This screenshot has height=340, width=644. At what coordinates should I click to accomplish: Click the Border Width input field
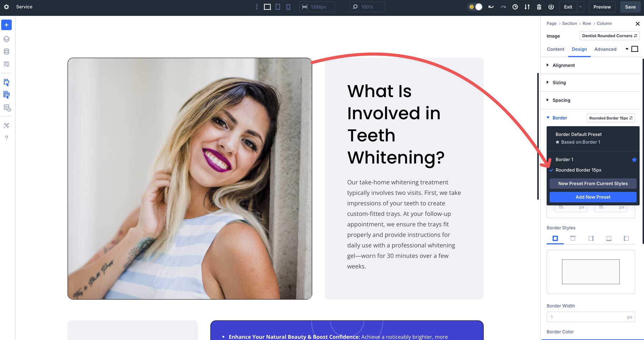[x=587, y=317]
